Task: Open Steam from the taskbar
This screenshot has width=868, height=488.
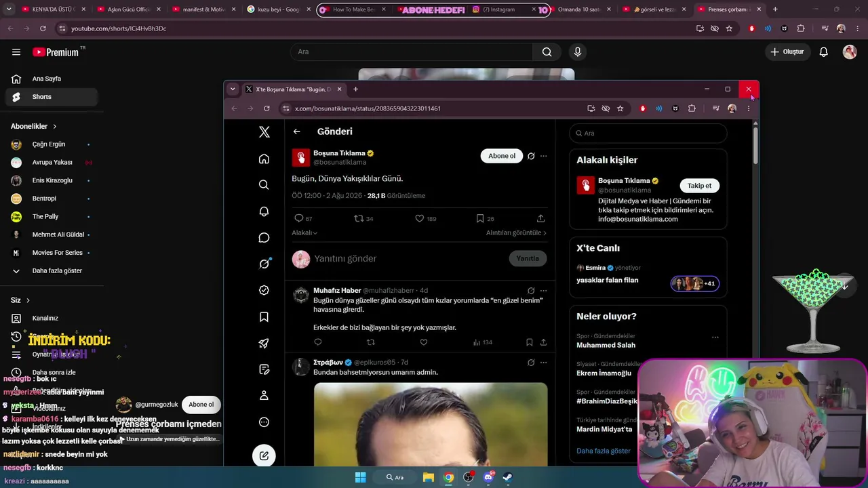Action: (x=507, y=477)
